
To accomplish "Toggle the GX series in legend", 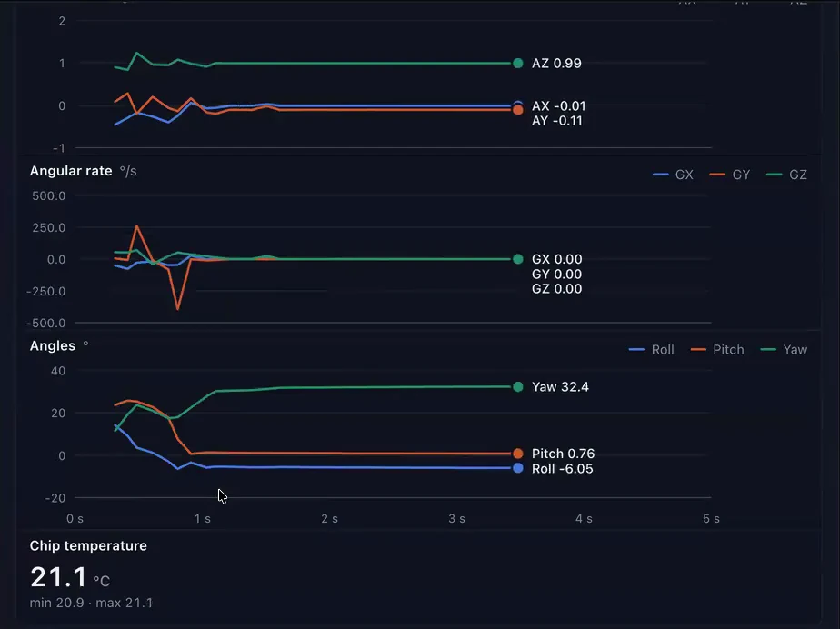I will point(673,175).
